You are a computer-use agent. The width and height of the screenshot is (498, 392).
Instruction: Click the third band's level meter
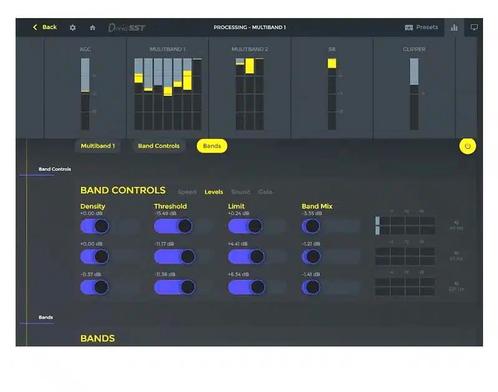tap(405, 286)
